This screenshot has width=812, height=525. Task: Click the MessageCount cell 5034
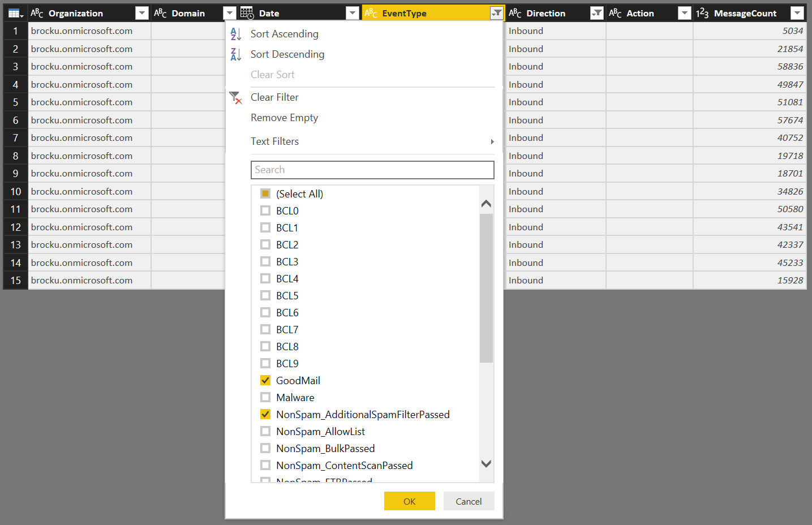tap(750, 31)
